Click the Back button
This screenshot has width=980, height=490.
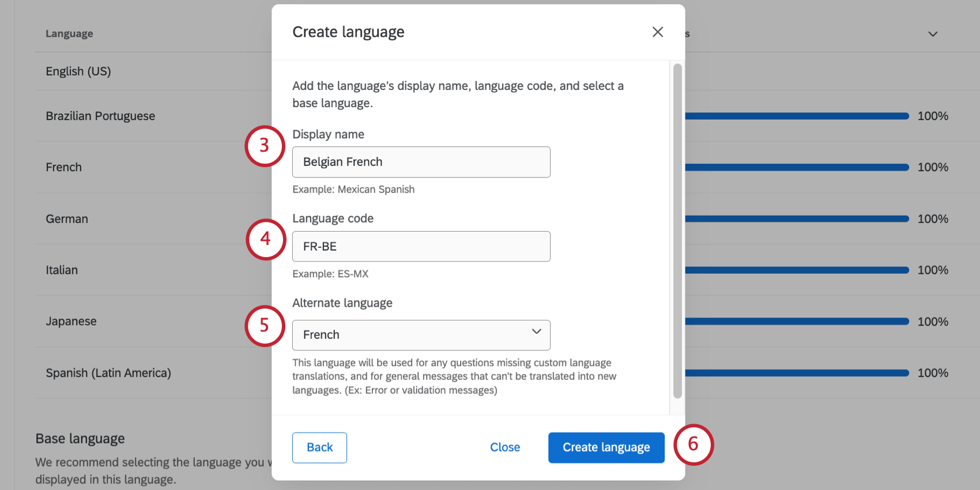click(319, 447)
